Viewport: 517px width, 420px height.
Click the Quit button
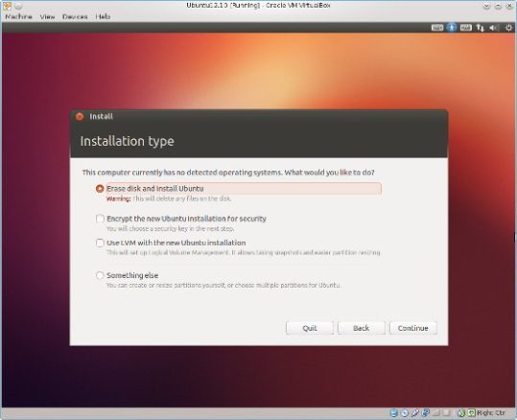click(x=310, y=328)
